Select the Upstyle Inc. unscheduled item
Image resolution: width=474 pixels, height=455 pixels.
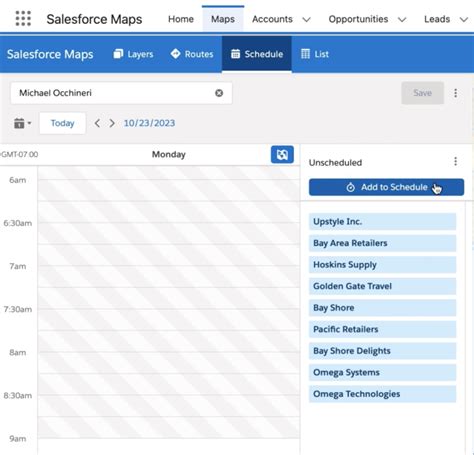382,222
